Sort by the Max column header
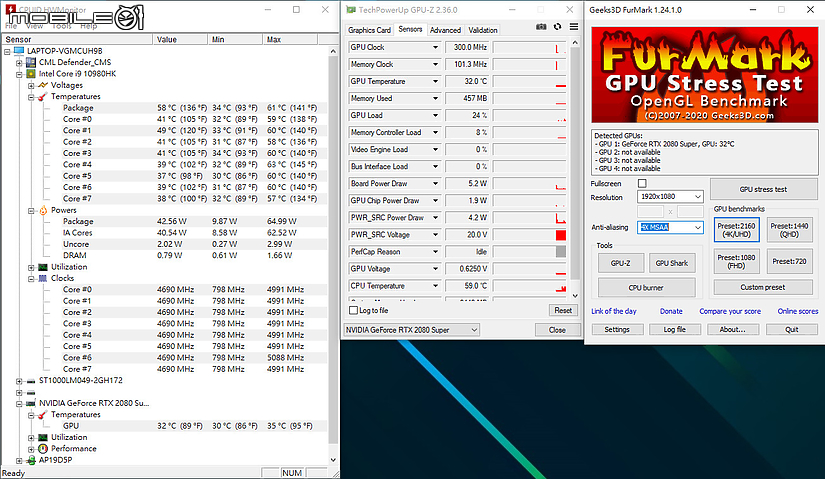This screenshot has height=479, width=825. point(291,39)
